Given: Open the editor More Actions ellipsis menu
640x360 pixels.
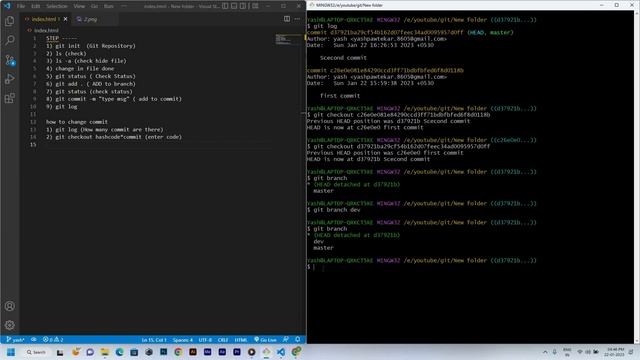Looking at the screenshot, I should [297, 19].
